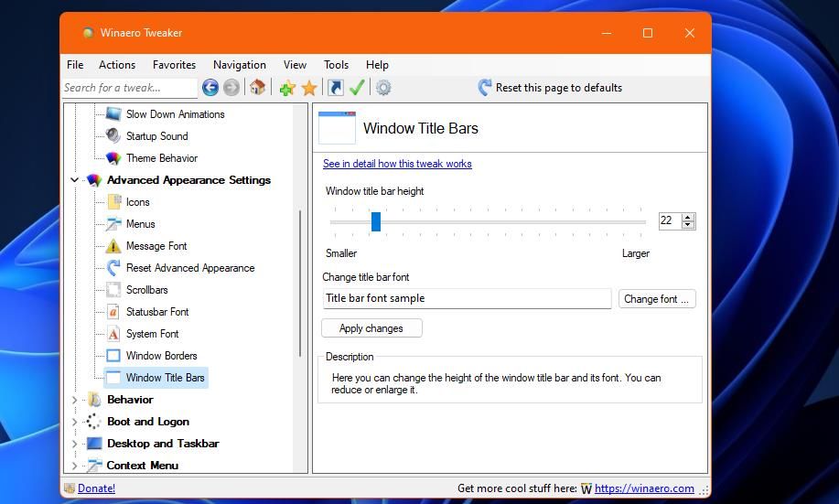This screenshot has width=839, height=504.
Task: Open the View menu
Action: click(x=295, y=65)
